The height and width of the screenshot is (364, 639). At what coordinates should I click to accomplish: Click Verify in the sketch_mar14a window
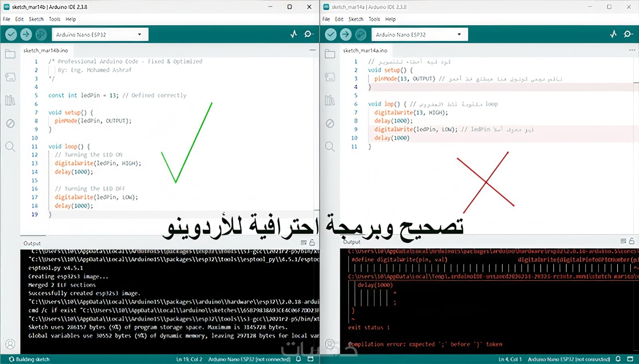click(331, 34)
